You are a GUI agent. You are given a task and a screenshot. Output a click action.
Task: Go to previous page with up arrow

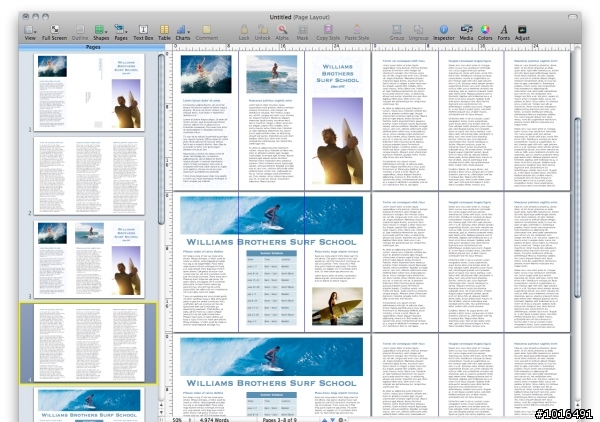324,420
